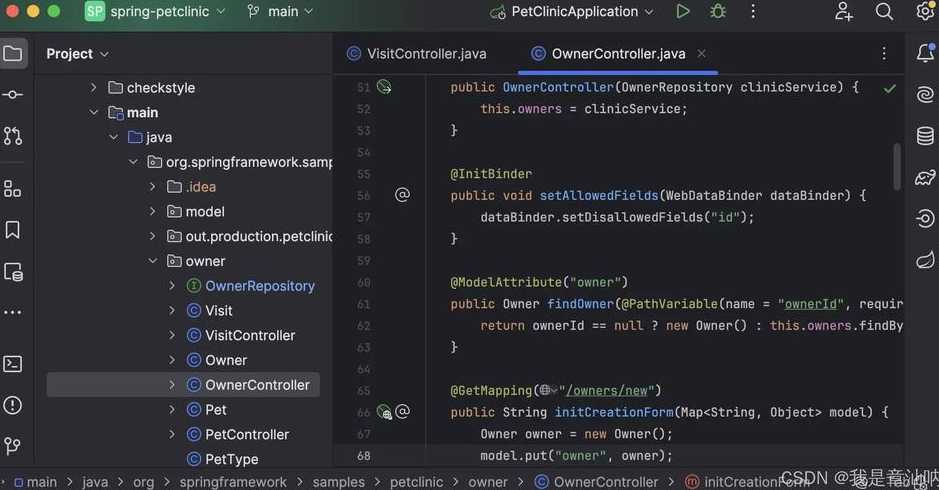Open Search Everywhere magnifier icon

884,11
